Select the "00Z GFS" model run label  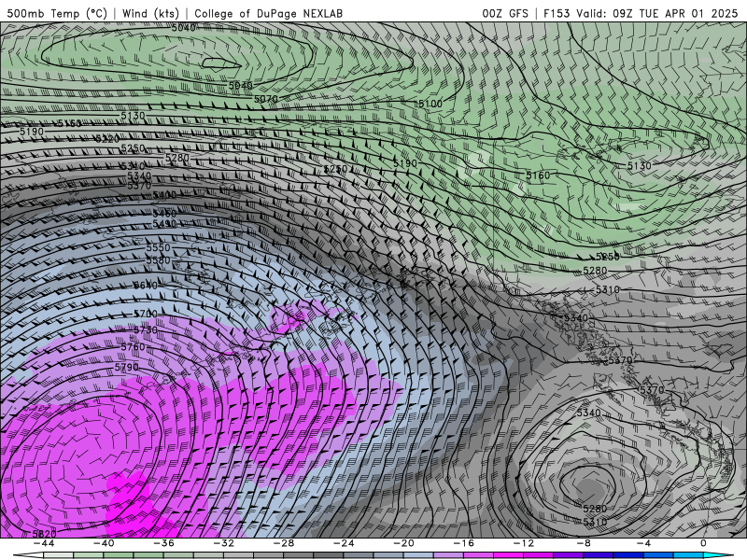click(x=505, y=13)
